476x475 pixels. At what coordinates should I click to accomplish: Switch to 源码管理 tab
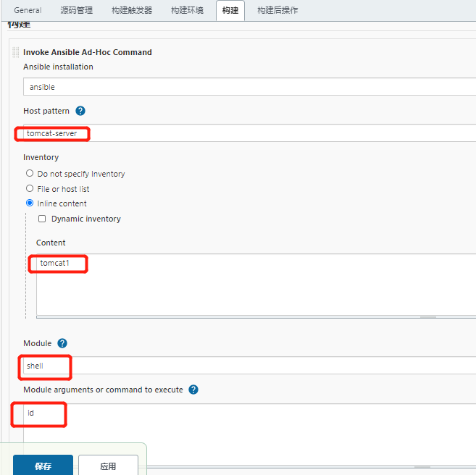pyautogui.click(x=77, y=10)
